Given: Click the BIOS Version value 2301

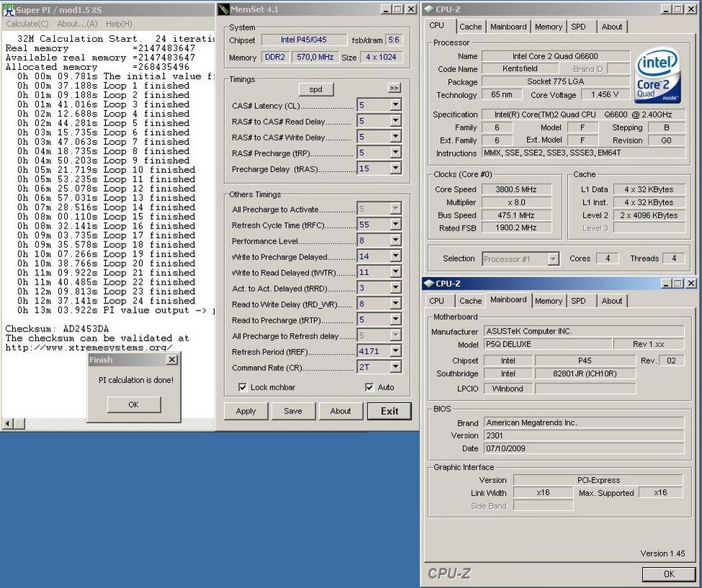Looking at the screenshot, I should click(584, 435).
